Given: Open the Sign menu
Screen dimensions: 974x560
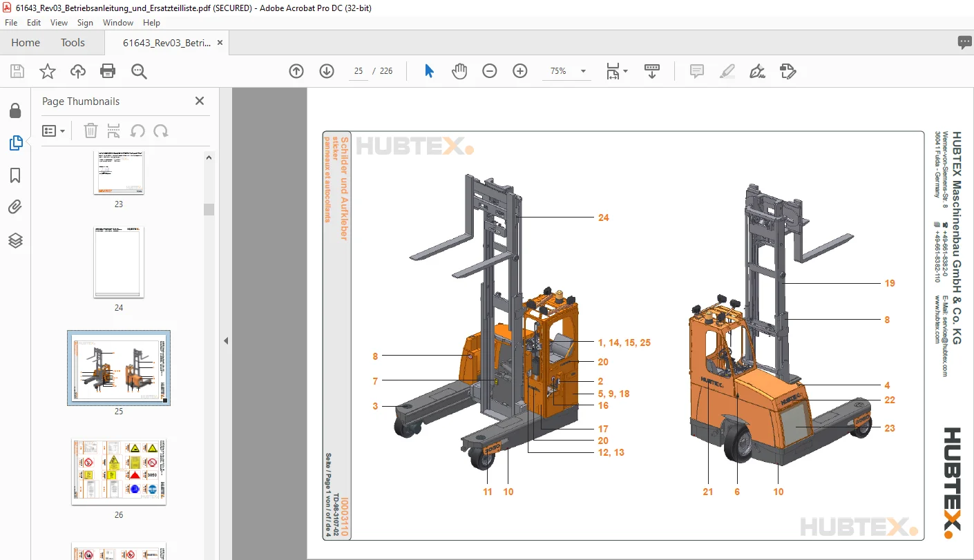Looking at the screenshot, I should (85, 23).
